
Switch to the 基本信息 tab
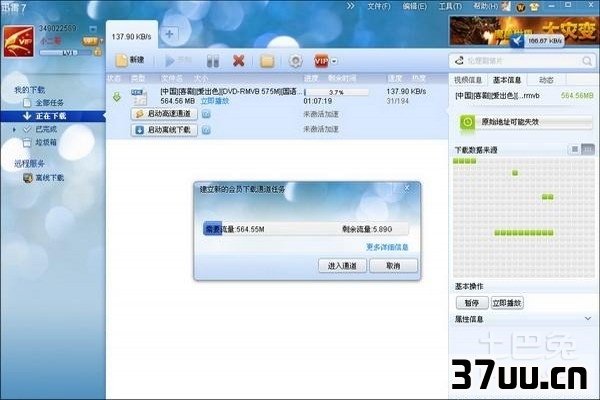click(x=507, y=80)
